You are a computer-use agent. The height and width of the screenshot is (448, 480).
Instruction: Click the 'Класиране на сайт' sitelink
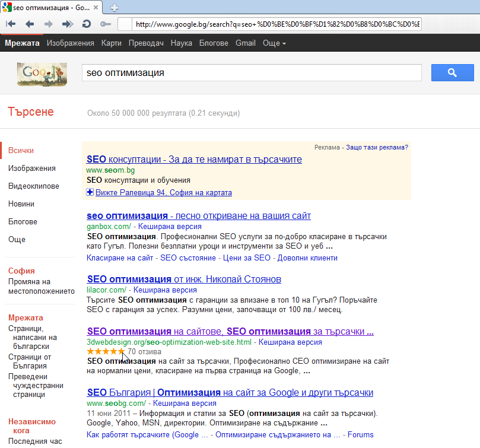pyautogui.click(x=120, y=258)
